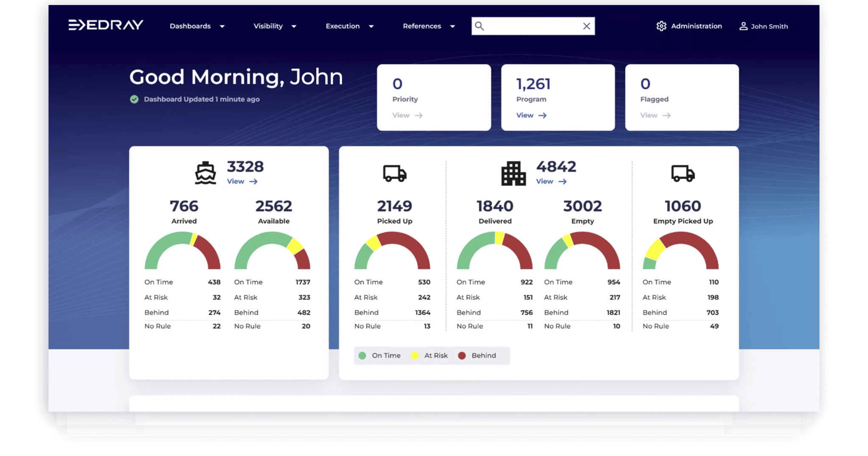Toggle the Behind legend indicator
868x456 pixels.
[462, 356]
